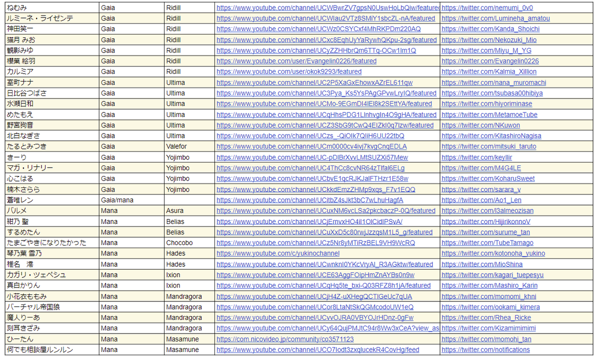Open the Twitter link MetamoeTube
This screenshot has height=364, width=600.
[490, 114]
